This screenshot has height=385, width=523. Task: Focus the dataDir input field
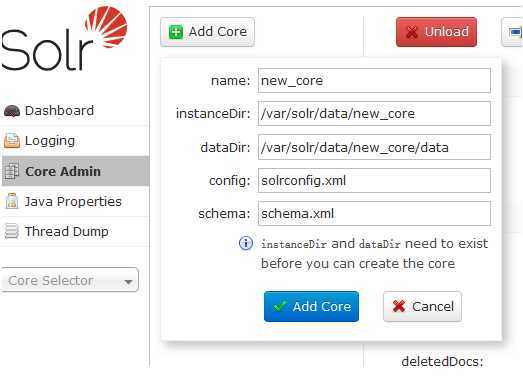click(x=374, y=147)
